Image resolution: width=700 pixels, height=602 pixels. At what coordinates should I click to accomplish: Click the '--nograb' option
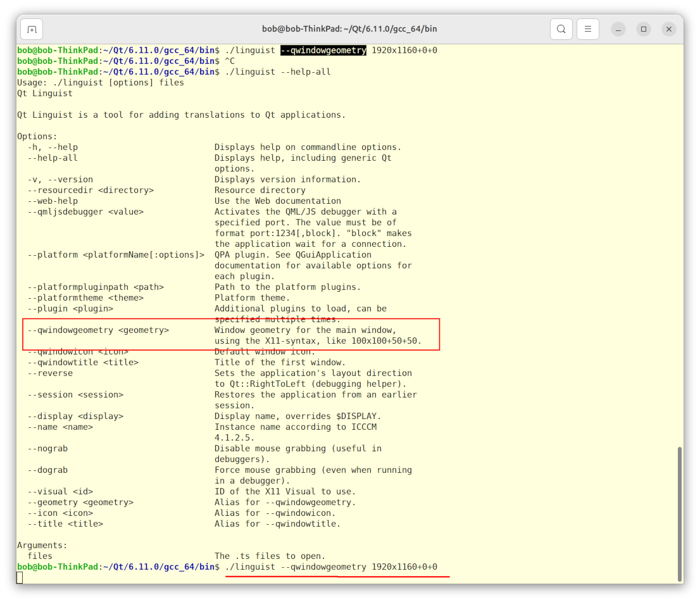[47, 448]
